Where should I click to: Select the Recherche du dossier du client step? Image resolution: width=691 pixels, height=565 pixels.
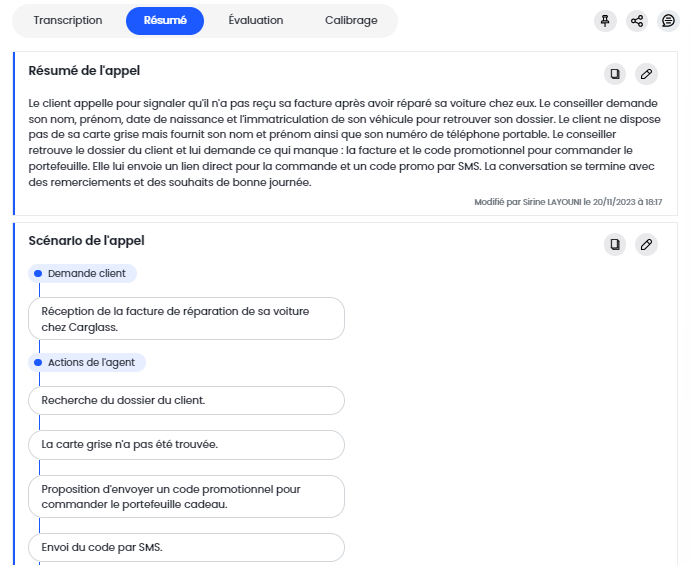(x=188, y=400)
